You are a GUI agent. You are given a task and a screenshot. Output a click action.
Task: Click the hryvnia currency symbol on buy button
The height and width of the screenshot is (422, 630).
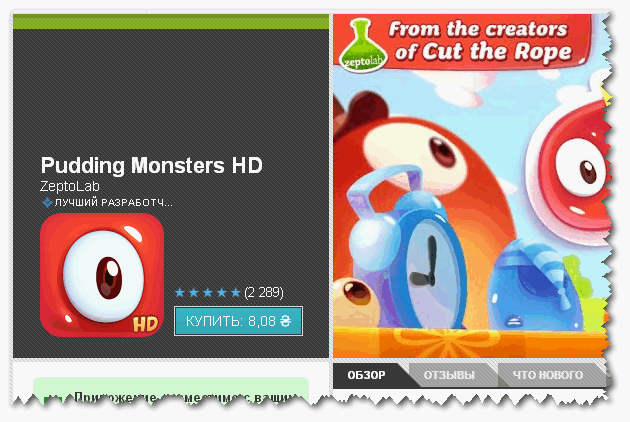pos(285,321)
